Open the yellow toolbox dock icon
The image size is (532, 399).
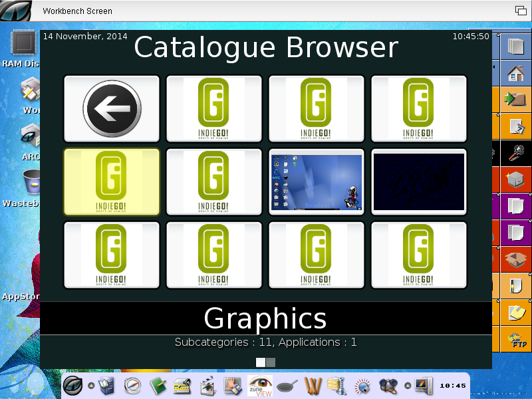182,386
